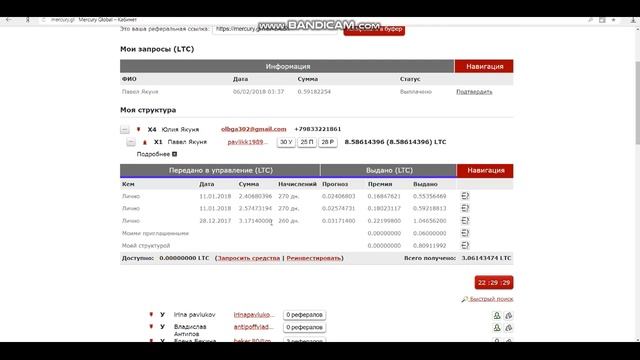Open the Навигация tab in Мои запросы
This screenshot has height=360, width=640.
pos(484,66)
